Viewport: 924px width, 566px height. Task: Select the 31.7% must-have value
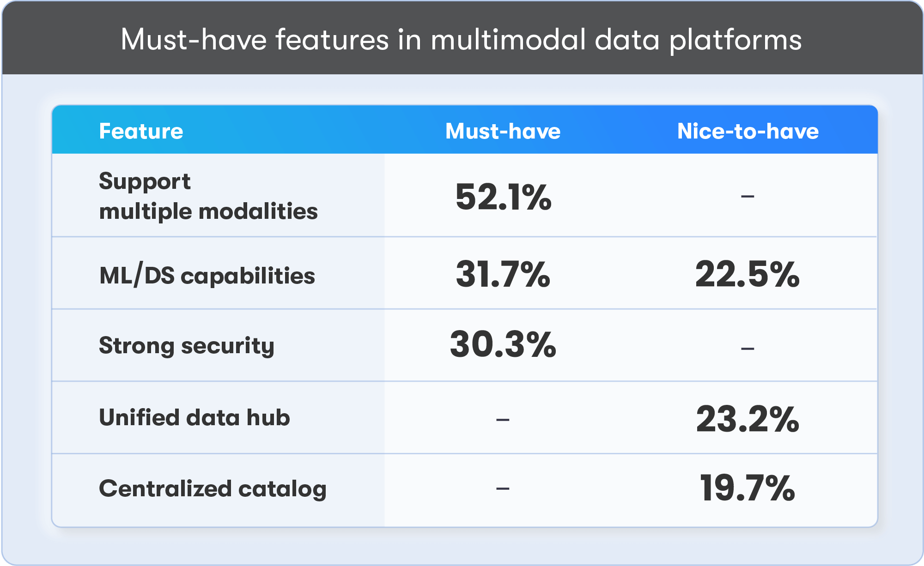pos(503,274)
